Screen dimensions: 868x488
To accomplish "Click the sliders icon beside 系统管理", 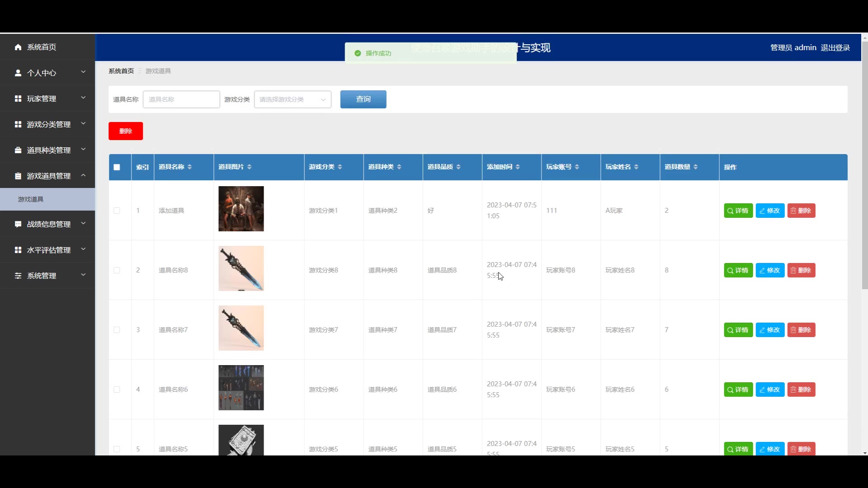I will pos(18,276).
